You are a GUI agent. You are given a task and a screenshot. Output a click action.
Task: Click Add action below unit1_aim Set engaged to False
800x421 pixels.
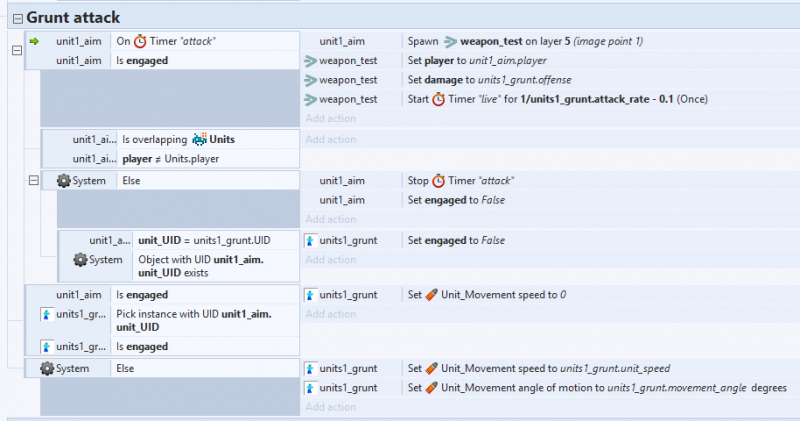coord(331,219)
